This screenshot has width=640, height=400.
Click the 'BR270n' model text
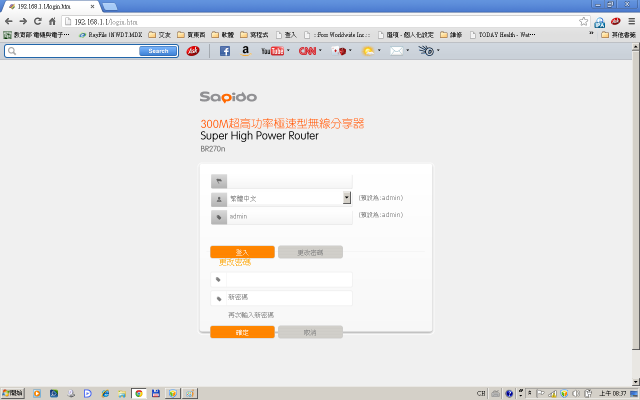click(213, 149)
